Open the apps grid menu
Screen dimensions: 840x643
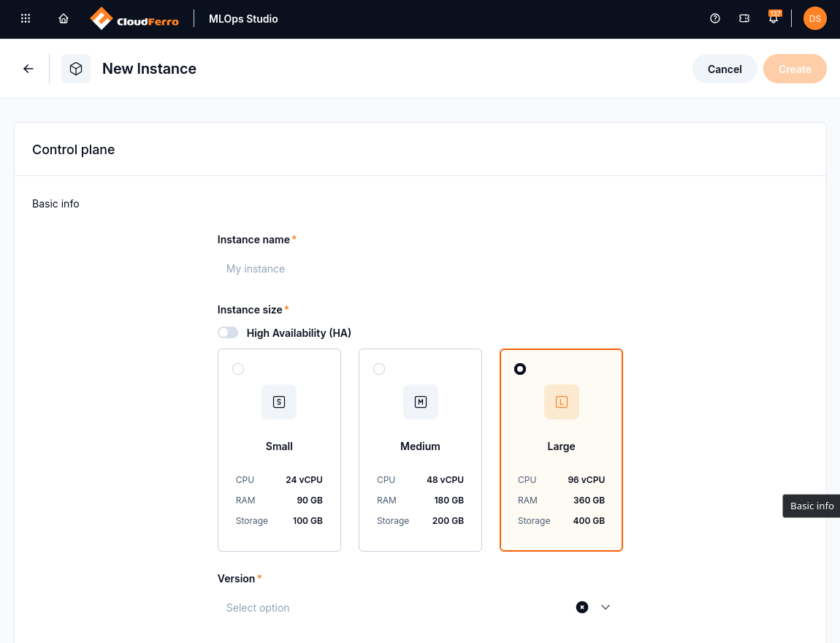(25, 19)
